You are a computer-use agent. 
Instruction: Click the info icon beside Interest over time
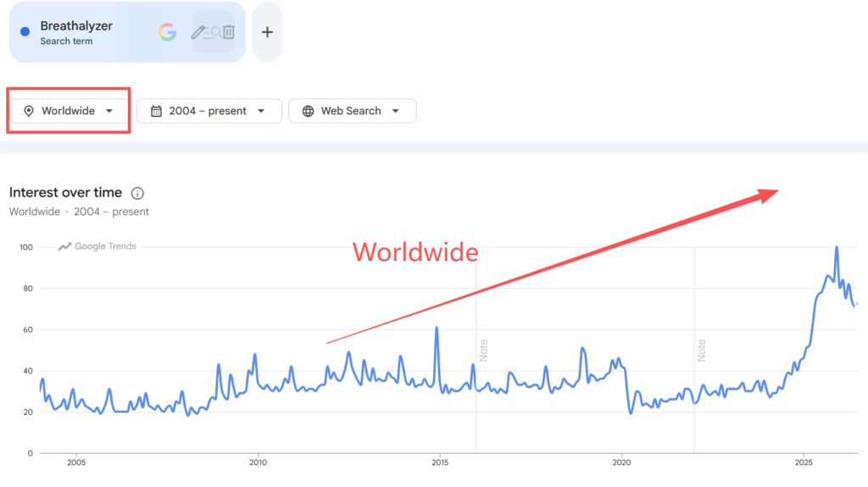[137, 193]
